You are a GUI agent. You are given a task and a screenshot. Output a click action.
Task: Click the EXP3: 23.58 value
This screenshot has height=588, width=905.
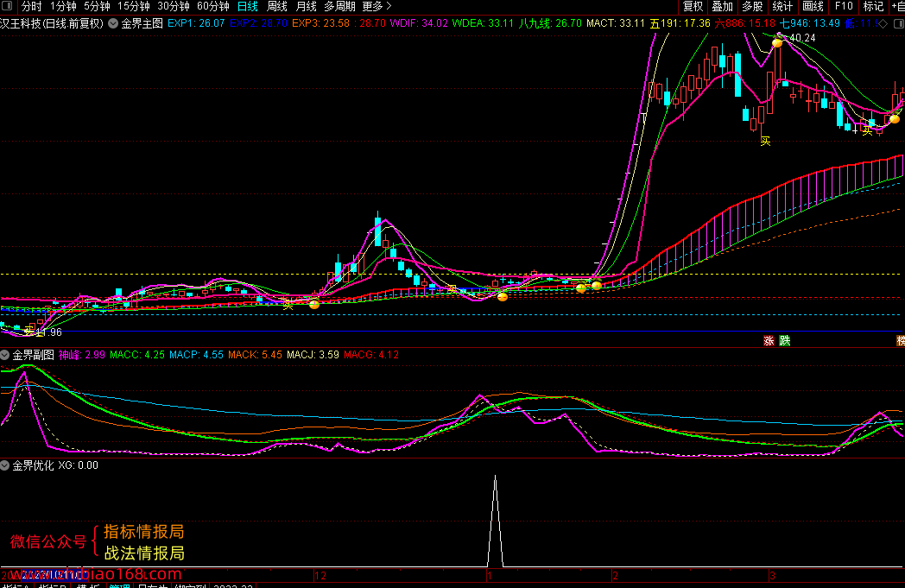321,23
